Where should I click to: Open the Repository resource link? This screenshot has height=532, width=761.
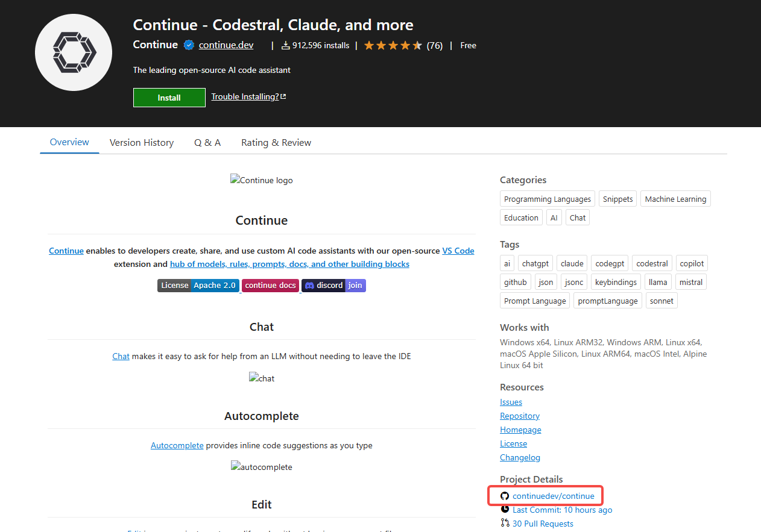[x=520, y=416]
